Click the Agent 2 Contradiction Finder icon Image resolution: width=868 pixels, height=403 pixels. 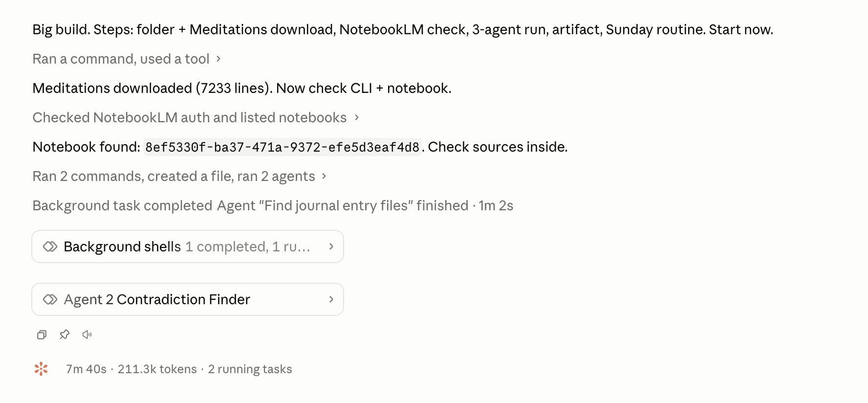(50, 299)
